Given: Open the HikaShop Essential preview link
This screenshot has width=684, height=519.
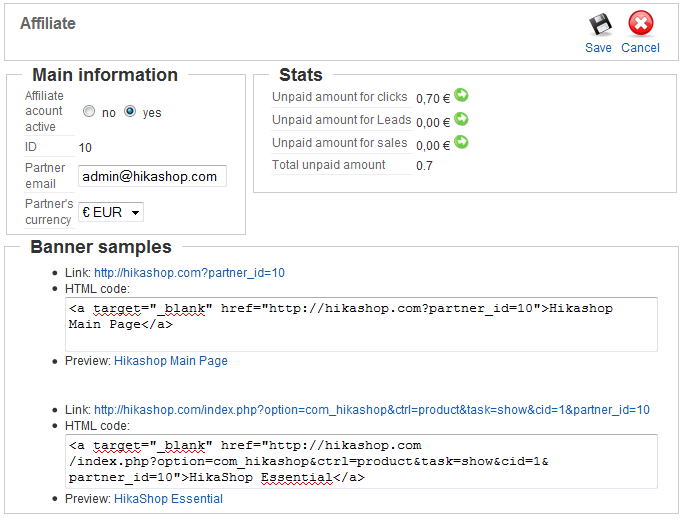Looking at the screenshot, I should pyautogui.click(x=168, y=499).
